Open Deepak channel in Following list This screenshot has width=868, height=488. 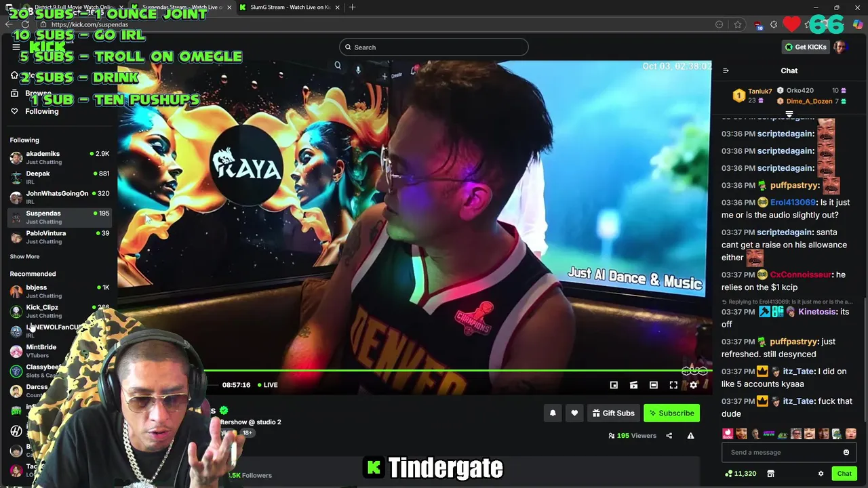pyautogui.click(x=60, y=178)
